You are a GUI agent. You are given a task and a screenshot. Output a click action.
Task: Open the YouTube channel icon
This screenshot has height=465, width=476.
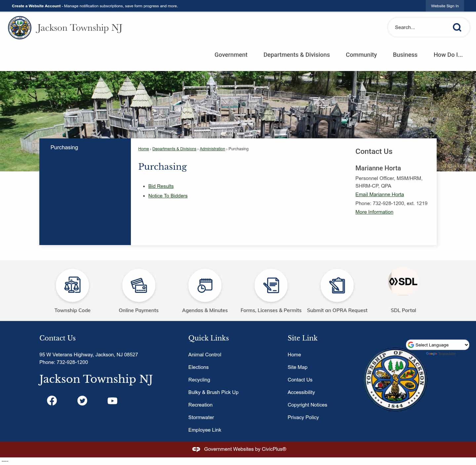tap(112, 401)
